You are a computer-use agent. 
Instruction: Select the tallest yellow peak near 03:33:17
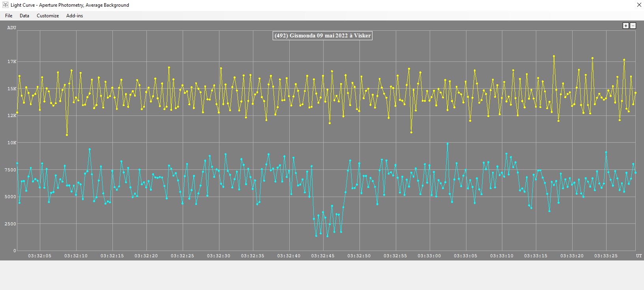pos(554,56)
